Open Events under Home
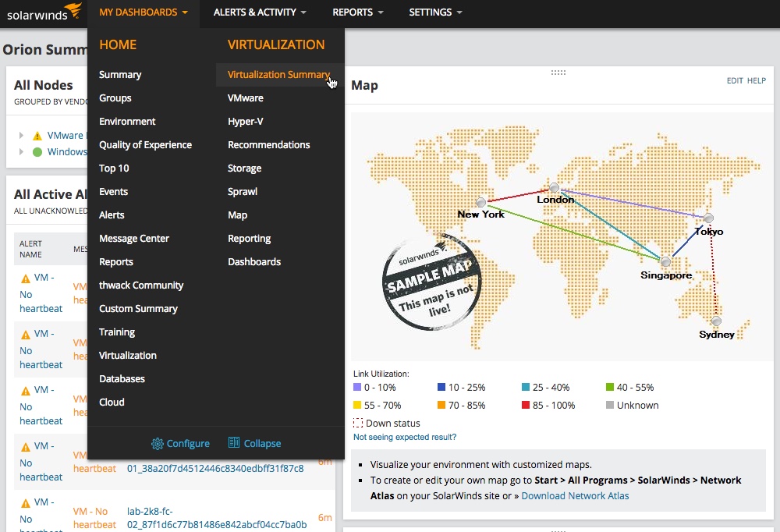Screen dimensions: 780x532 tap(113, 192)
